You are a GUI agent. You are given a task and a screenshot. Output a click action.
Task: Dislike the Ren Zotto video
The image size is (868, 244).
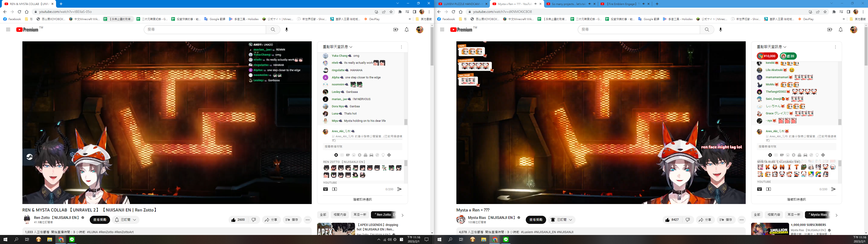click(x=254, y=220)
